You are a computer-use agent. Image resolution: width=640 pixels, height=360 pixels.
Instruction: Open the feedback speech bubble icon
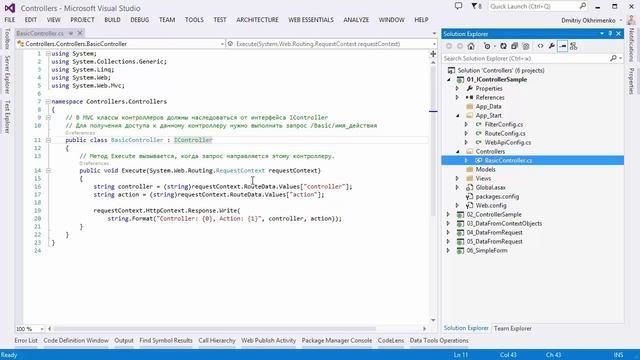[458, 6]
